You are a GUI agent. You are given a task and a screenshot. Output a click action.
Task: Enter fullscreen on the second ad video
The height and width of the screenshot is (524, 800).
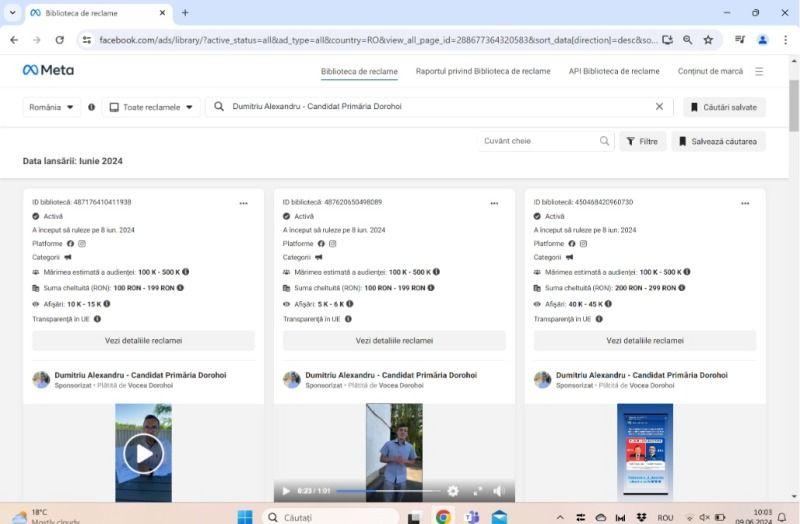477,491
